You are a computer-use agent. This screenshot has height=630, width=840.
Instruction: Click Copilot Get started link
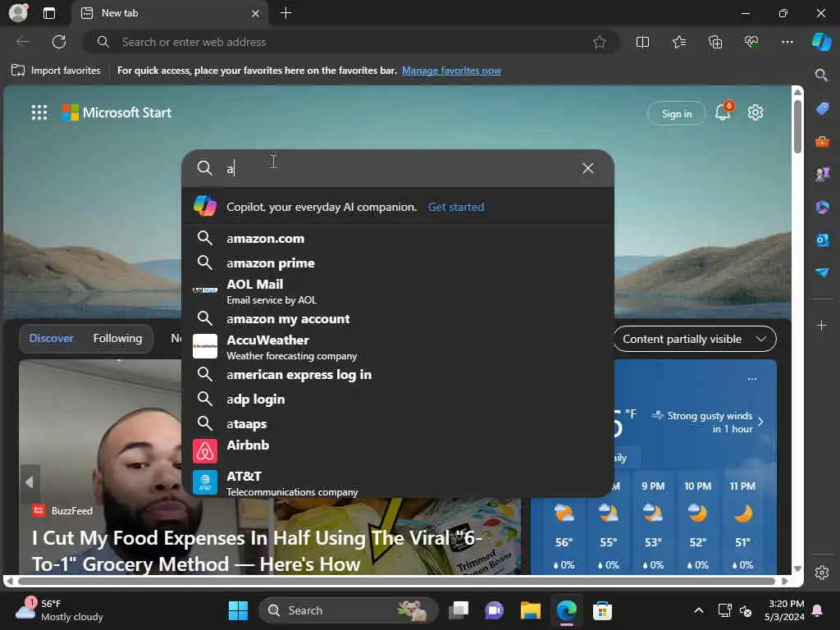pos(456,207)
